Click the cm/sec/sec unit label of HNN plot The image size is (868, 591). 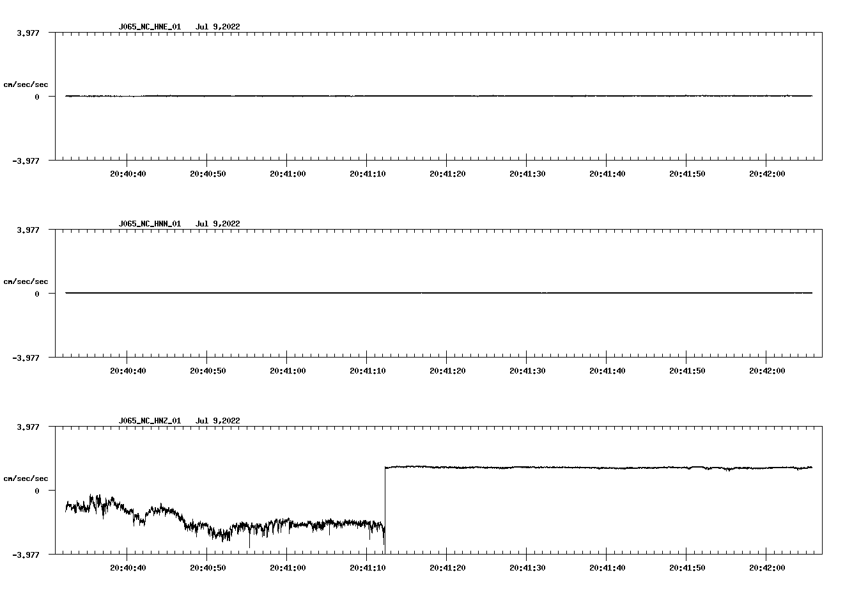pos(26,281)
